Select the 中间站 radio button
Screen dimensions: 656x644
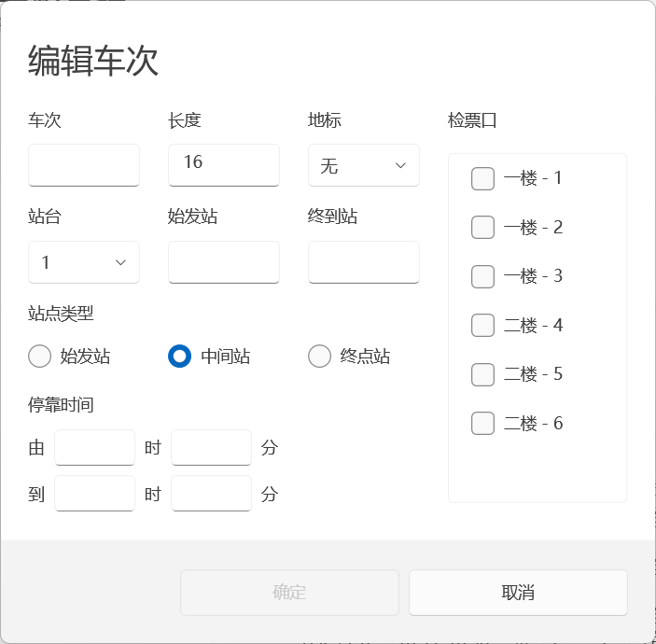coord(180,356)
